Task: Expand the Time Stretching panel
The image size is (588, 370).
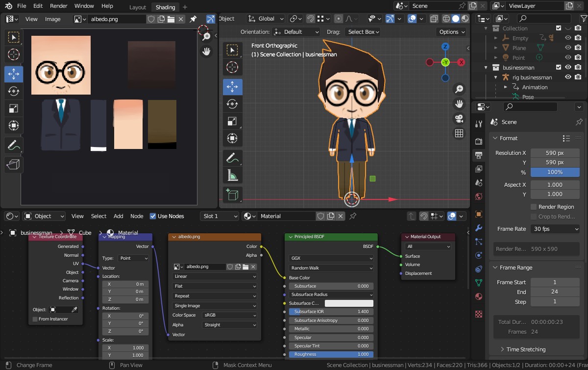Action: click(x=526, y=349)
